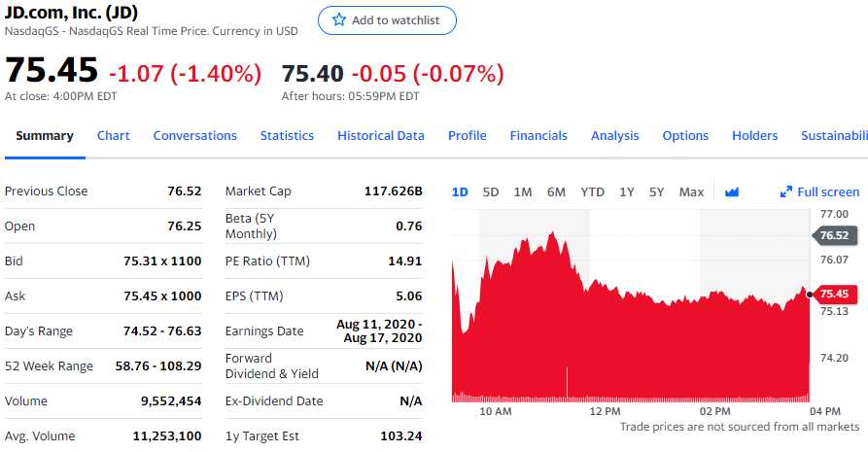Open the Conversations tab
The image size is (868, 452).
pyautogui.click(x=194, y=135)
